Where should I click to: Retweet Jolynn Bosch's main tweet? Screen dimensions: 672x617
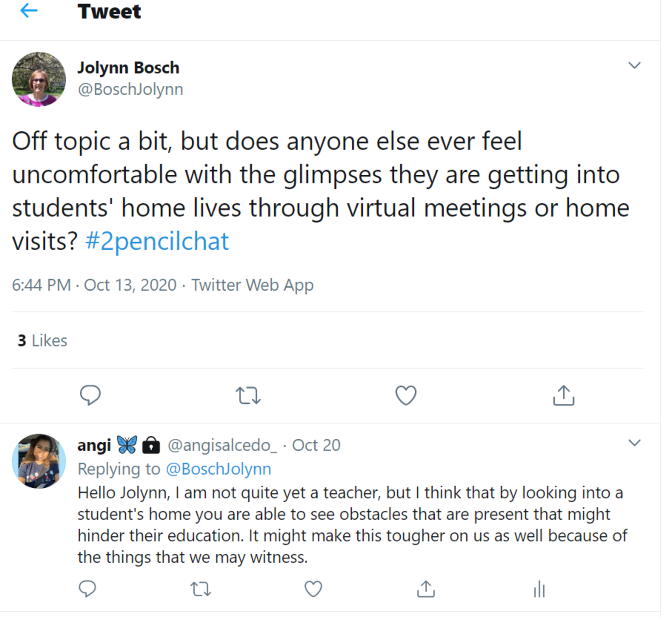[248, 396]
